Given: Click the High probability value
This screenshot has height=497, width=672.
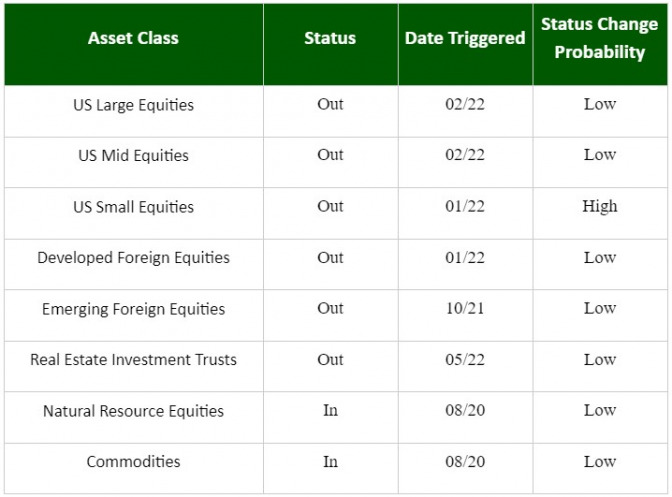Looking at the screenshot, I should point(600,206).
